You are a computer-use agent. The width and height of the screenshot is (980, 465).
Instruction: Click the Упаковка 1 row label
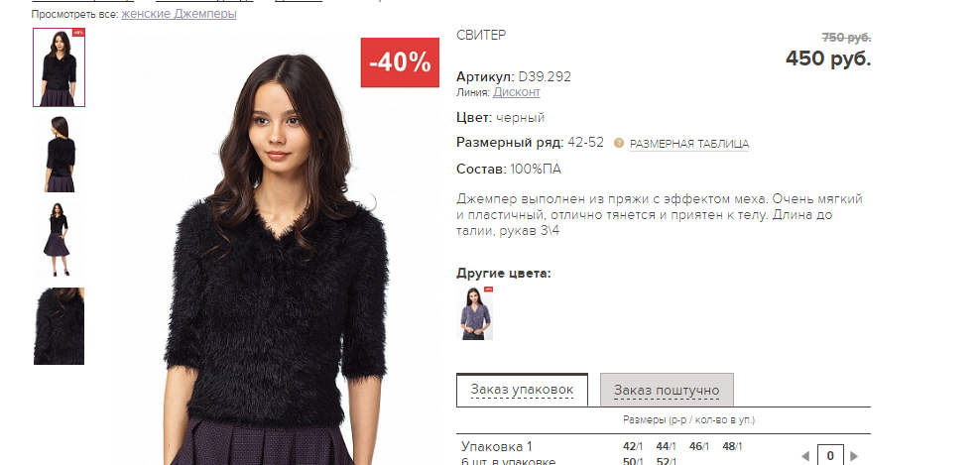coord(496,447)
